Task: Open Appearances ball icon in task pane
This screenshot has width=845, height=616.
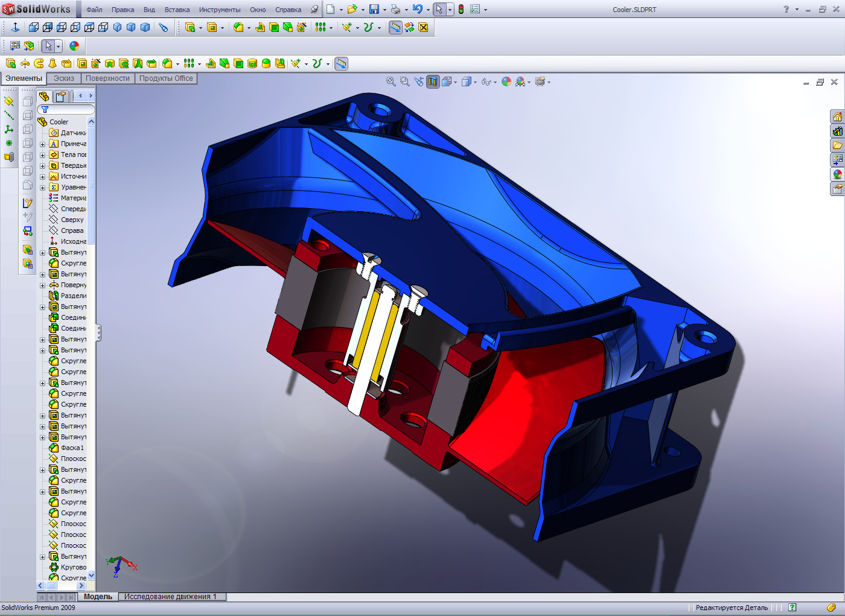Action: point(837,174)
